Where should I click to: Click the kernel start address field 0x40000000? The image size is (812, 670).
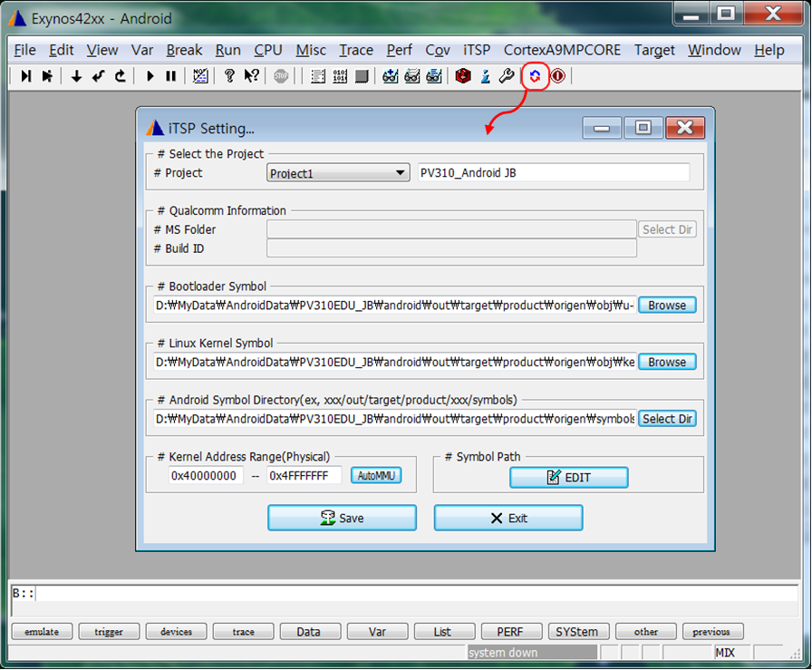pos(206,476)
